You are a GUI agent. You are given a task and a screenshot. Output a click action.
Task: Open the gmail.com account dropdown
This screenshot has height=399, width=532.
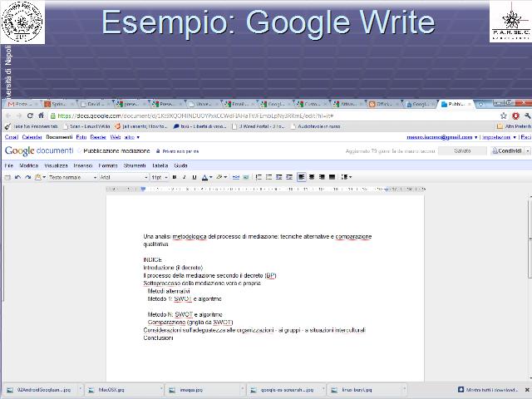pyautogui.click(x=442, y=137)
